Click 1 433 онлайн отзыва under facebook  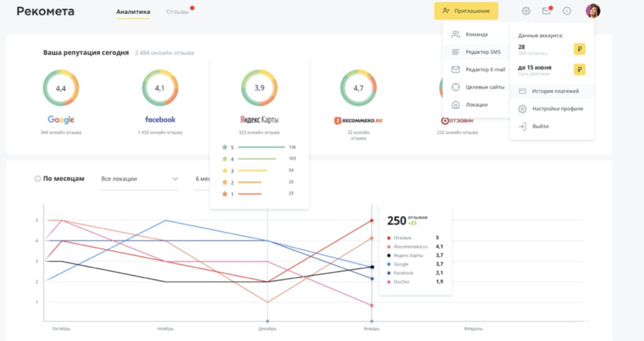click(160, 133)
